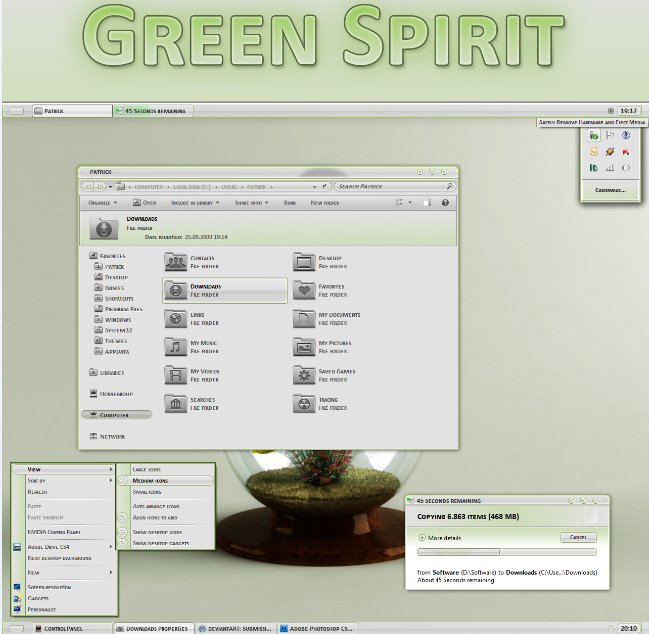Switch to Adobe Photoshop CS taskbar button
Image resolution: width=649 pixels, height=634 pixels.
[x=317, y=629]
